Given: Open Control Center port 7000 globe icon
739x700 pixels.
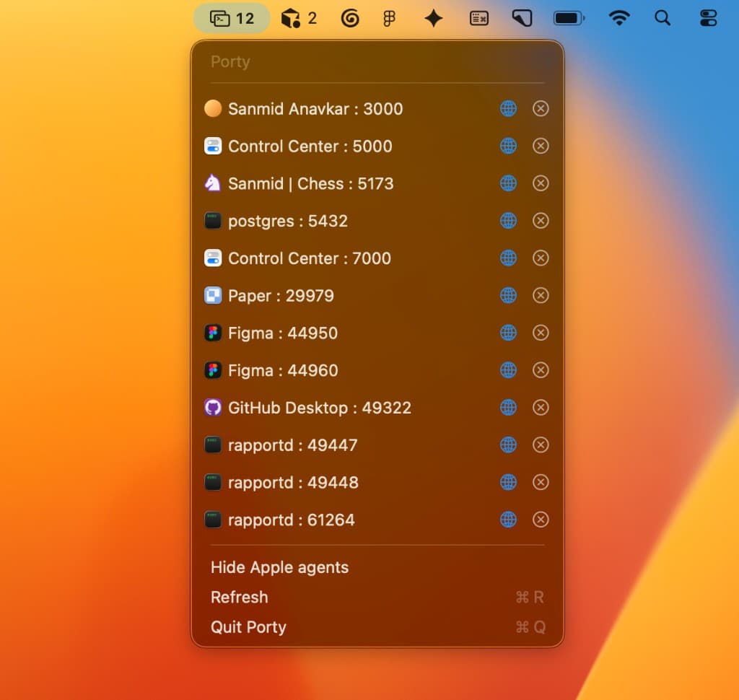Looking at the screenshot, I should coord(508,258).
